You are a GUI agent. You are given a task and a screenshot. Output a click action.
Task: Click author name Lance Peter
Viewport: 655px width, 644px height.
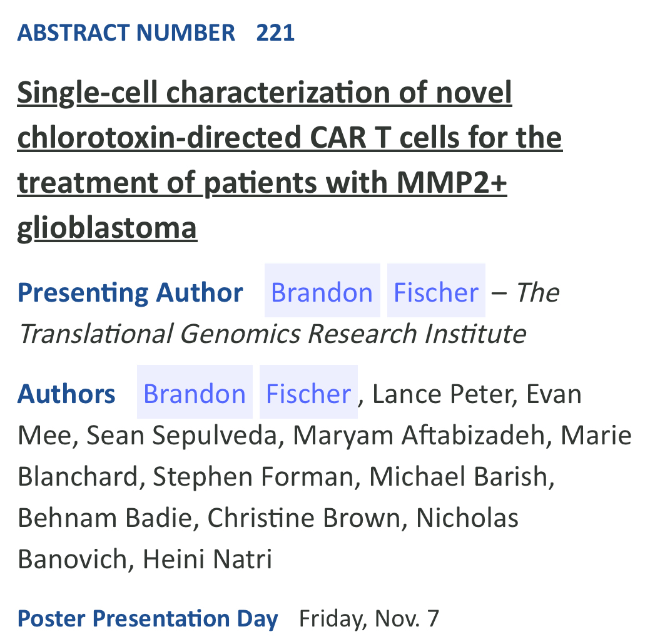click(442, 394)
